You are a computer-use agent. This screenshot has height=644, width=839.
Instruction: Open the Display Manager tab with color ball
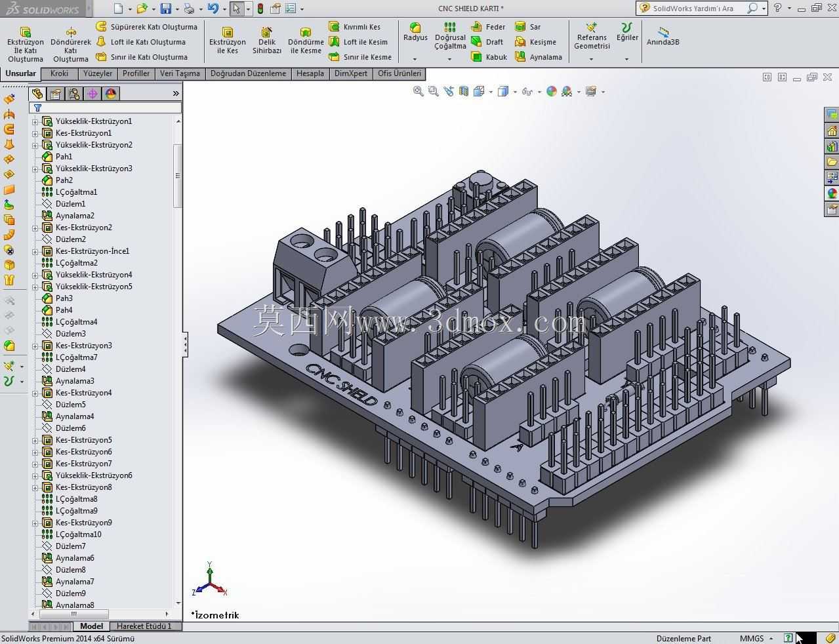(111, 94)
